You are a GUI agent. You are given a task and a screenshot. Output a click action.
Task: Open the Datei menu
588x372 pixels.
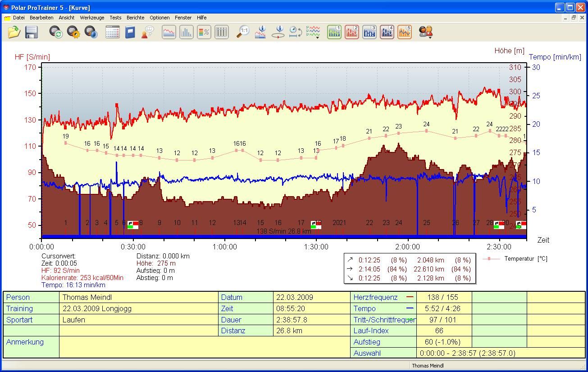[x=19, y=18]
